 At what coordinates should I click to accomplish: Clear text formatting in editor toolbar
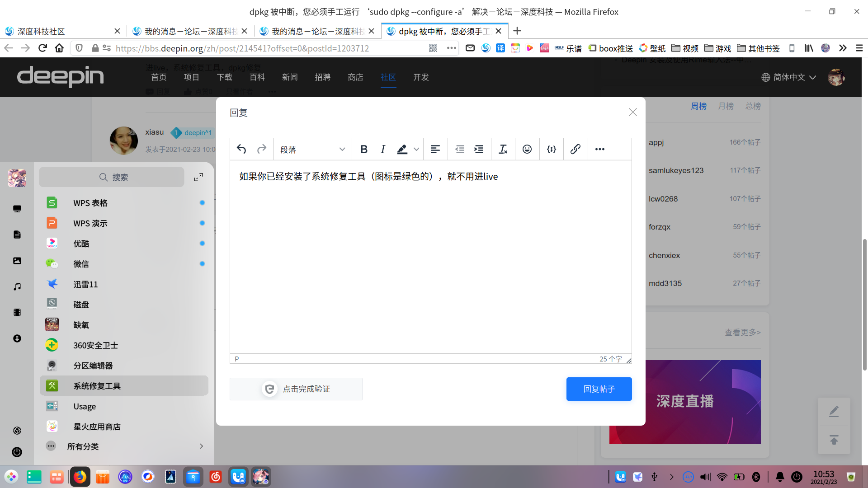point(503,149)
